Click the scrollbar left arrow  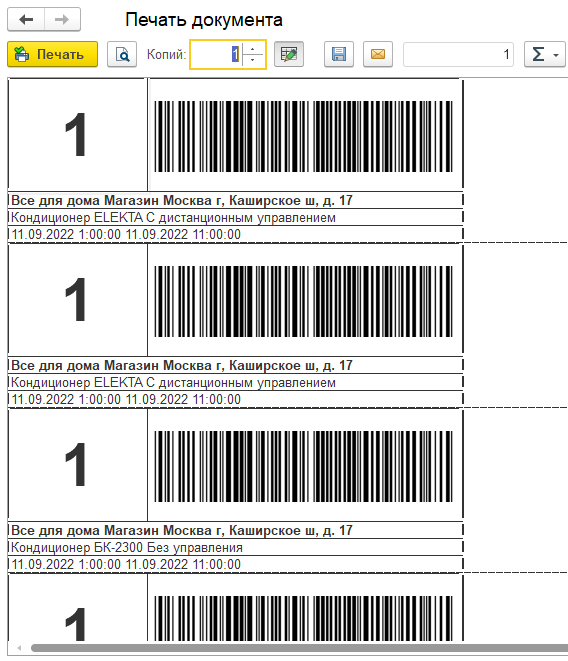19,648
